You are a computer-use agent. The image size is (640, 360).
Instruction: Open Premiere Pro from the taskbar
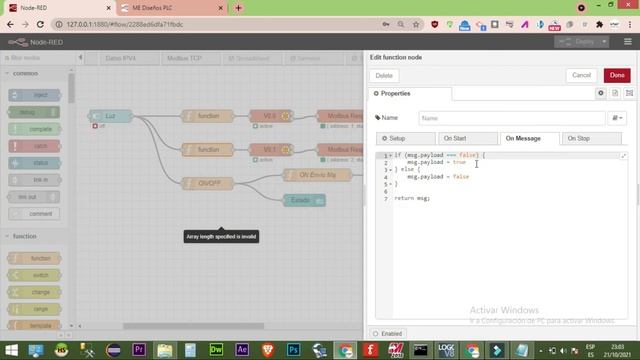[x=139, y=350]
